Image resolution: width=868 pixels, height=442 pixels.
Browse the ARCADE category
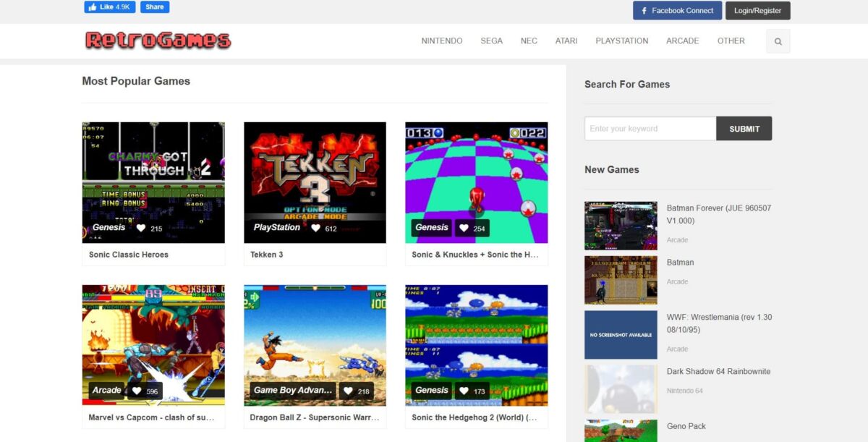pyautogui.click(x=682, y=41)
